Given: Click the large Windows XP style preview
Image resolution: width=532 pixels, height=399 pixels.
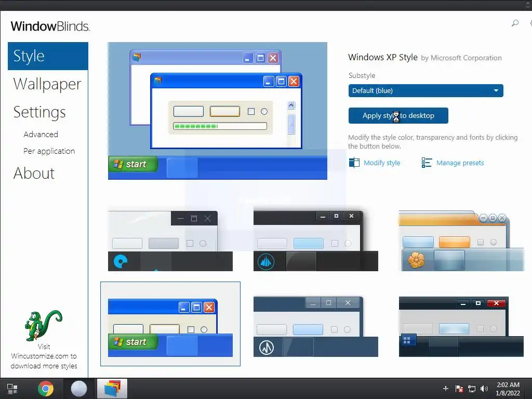Looking at the screenshot, I should tap(218, 111).
